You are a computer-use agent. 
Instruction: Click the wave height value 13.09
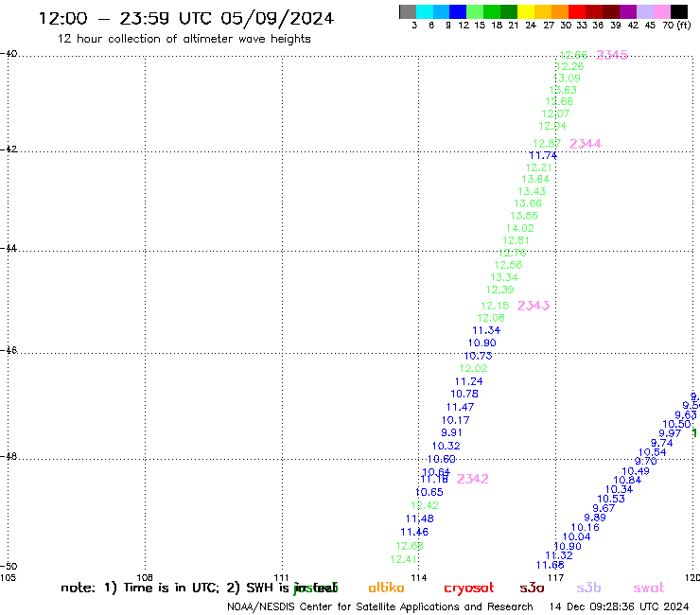(567, 79)
